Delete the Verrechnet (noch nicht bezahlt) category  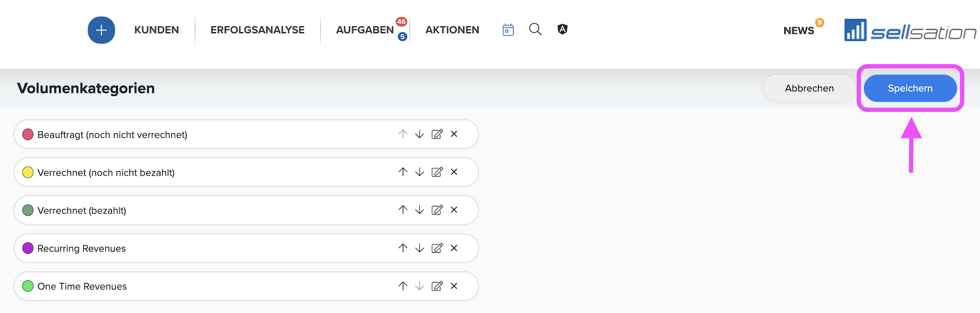click(454, 172)
